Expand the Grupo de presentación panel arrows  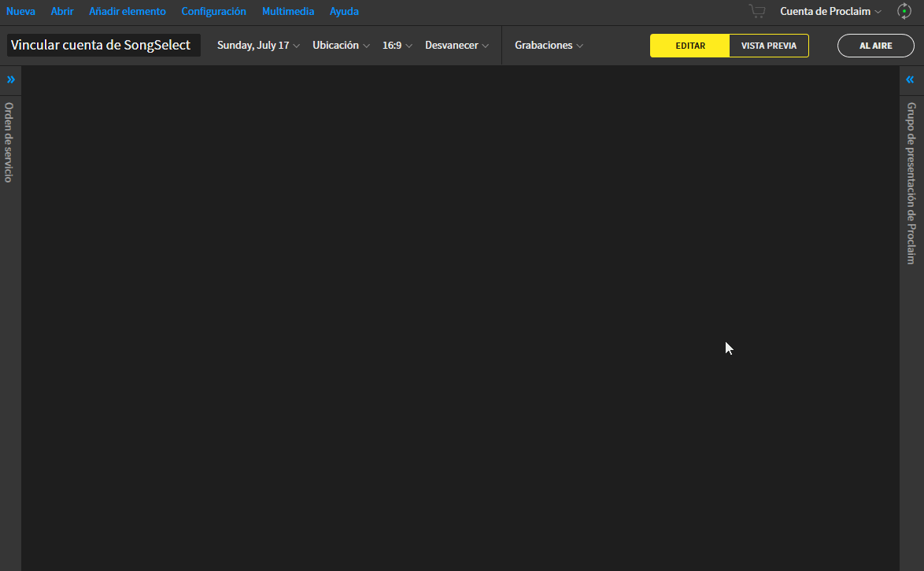910,79
